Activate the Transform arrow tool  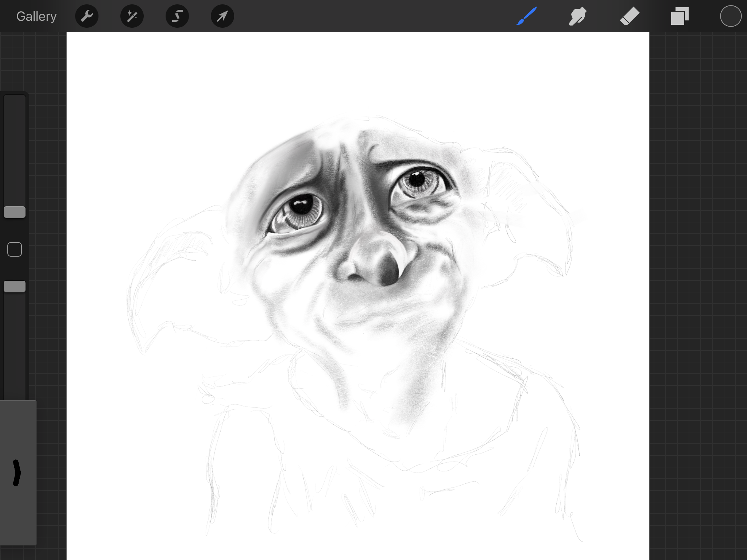coord(222,16)
